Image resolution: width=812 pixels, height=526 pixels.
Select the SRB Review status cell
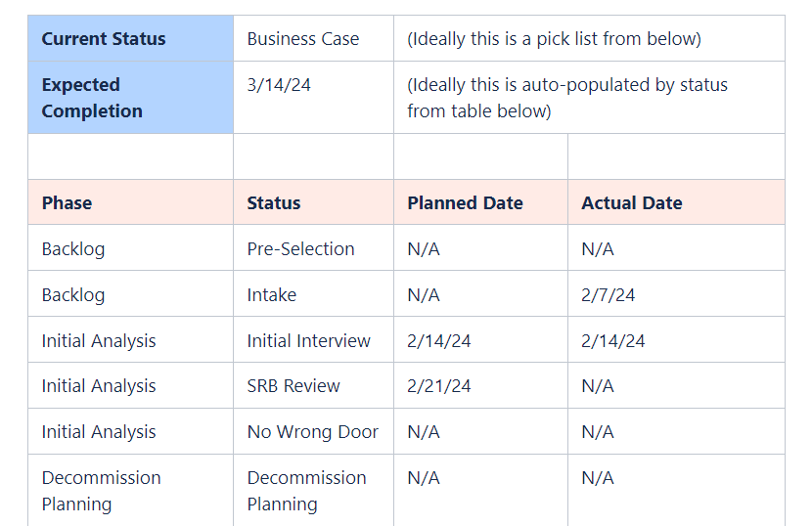(x=313, y=385)
